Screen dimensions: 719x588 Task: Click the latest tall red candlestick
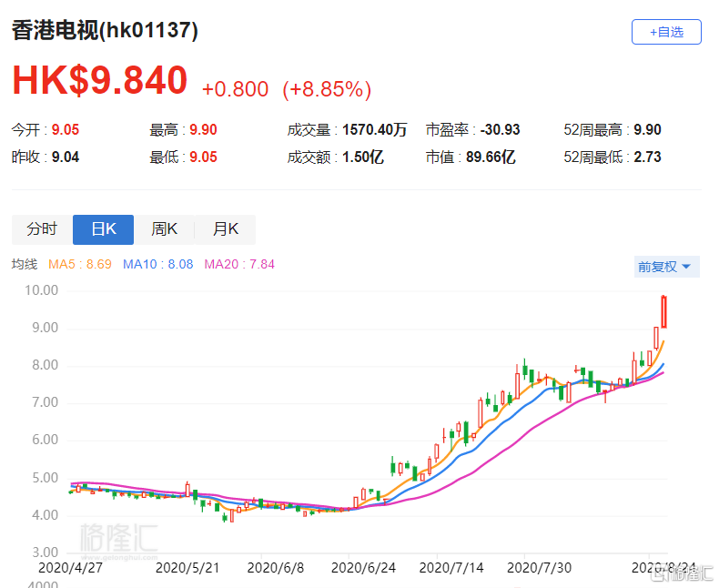click(663, 312)
